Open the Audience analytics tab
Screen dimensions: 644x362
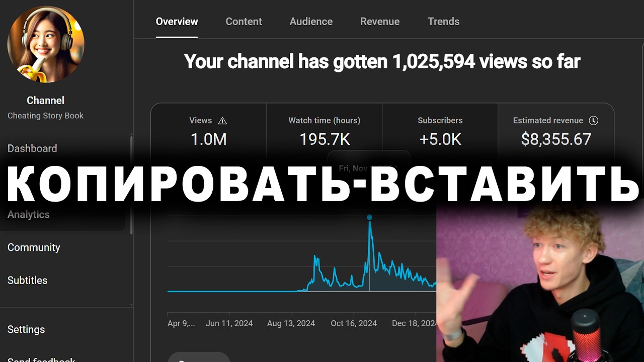(311, 21)
